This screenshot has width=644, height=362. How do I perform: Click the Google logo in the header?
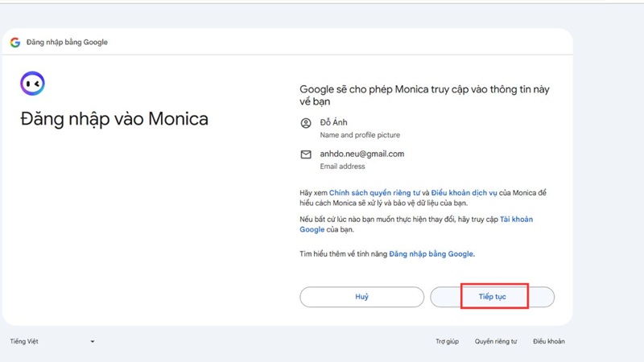(x=15, y=42)
